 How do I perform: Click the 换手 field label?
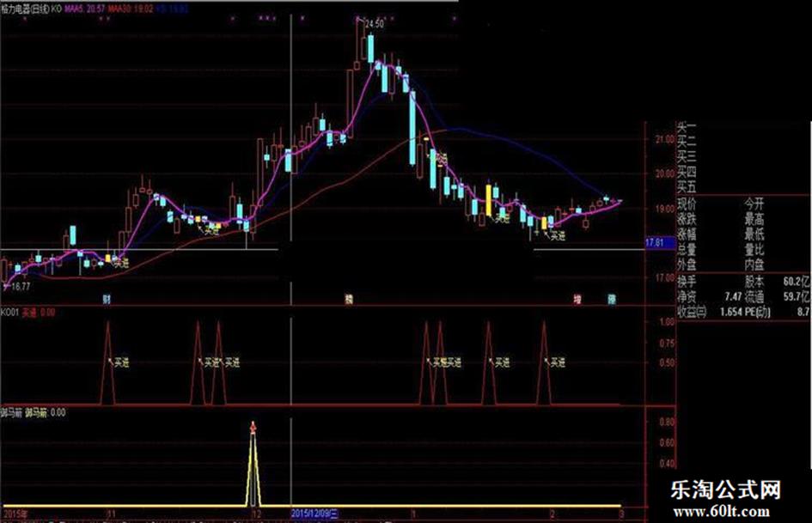pyautogui.click(x=687, y=282)
